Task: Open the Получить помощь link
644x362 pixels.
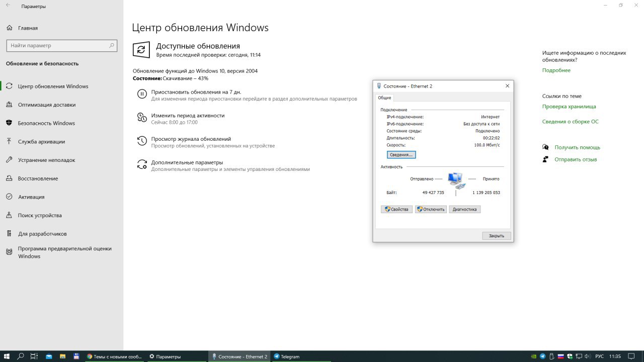Action: [578, 147]
